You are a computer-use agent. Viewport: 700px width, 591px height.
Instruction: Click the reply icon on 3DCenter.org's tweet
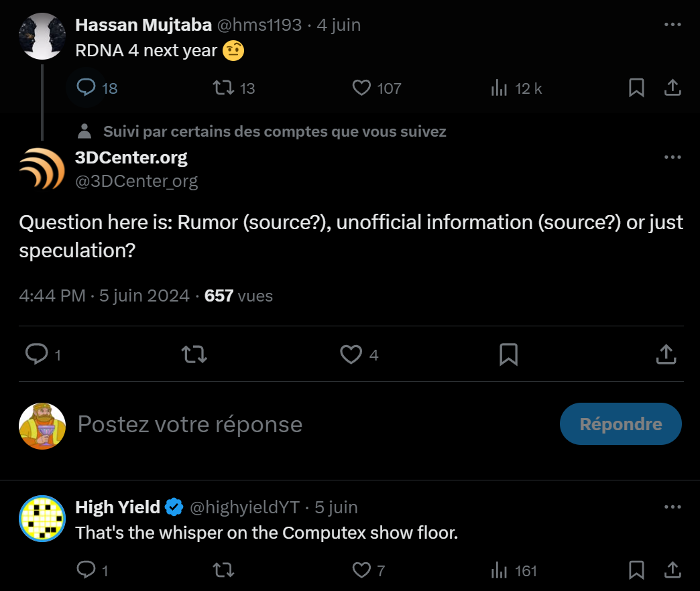click(36, 354)
